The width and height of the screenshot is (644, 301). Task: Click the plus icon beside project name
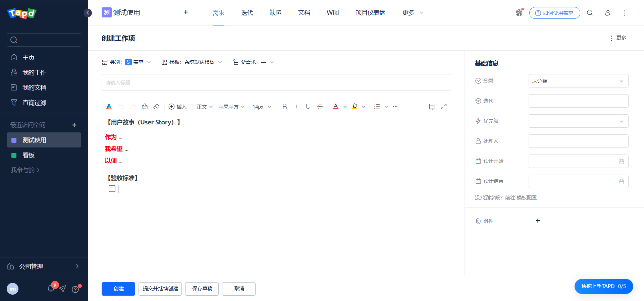point(186,12)
